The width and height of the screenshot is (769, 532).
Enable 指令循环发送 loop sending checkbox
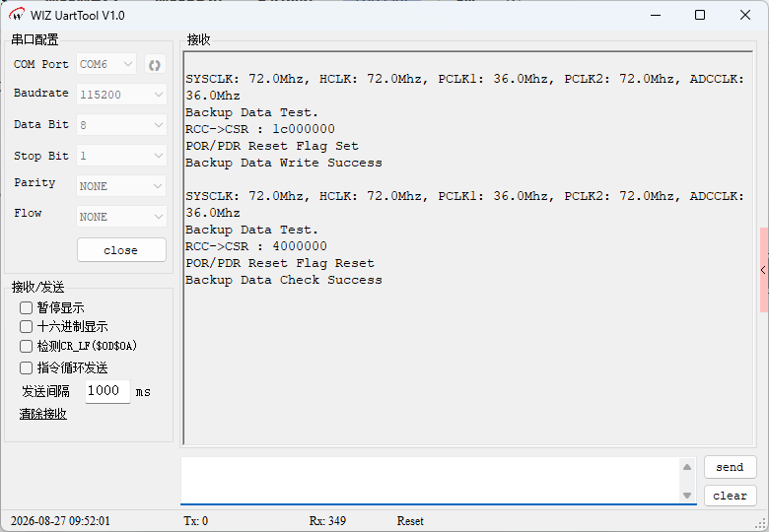(26, 367)
